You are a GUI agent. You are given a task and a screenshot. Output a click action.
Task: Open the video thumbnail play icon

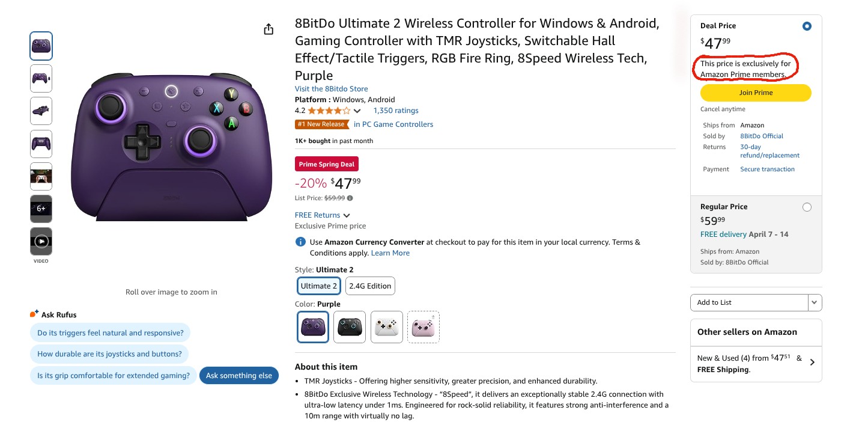coord(41,242)
